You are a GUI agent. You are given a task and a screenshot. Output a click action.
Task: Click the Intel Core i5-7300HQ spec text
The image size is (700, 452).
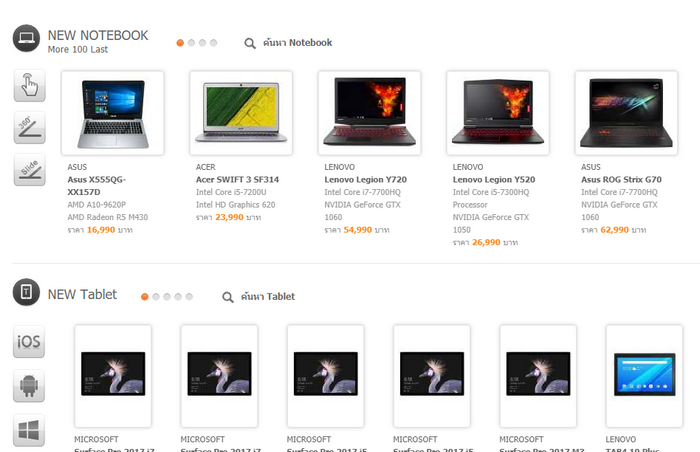(x=491, y=192)
